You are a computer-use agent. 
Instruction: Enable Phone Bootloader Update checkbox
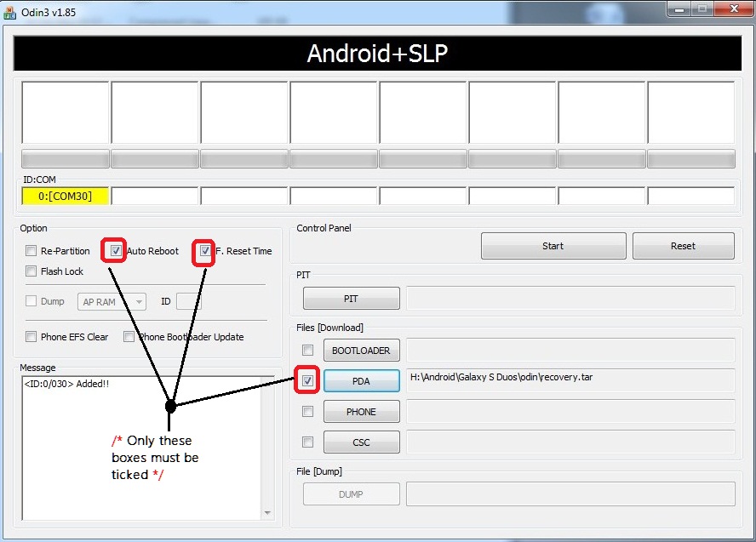click(x=129, y=337)
